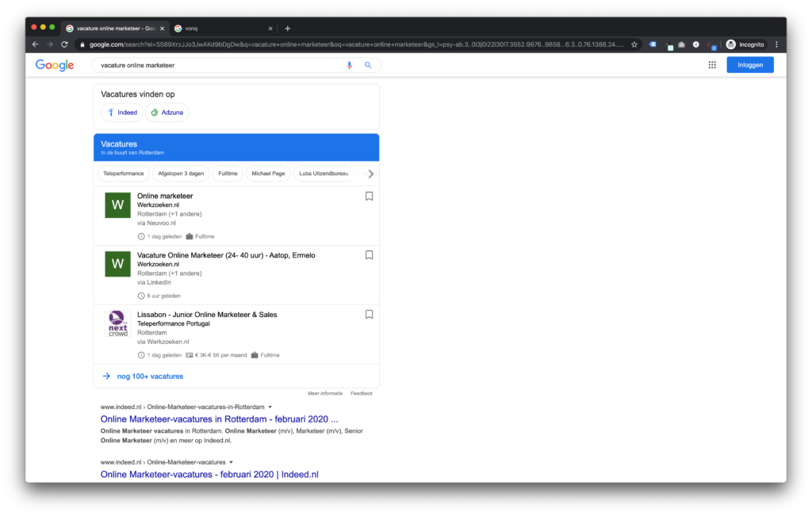This screenshot has height=516, width=812.
Task: Reload the page using the refresh icon
Action: coord(64,44)
